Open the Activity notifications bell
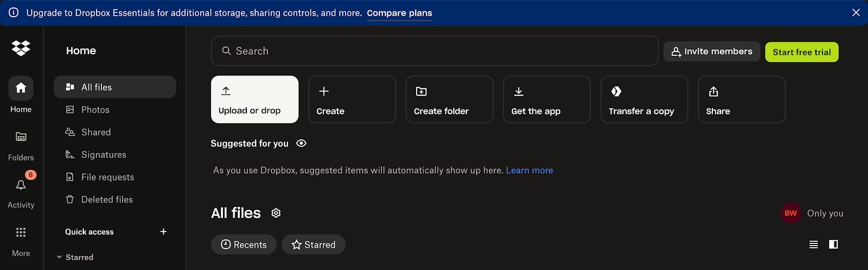868x270 pixels. coord(21,185)
